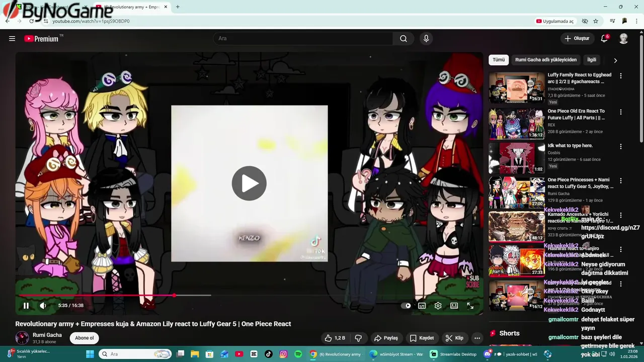Open options for 'Idk what to type here' video
644x362 pixels.
click(620, 147)
